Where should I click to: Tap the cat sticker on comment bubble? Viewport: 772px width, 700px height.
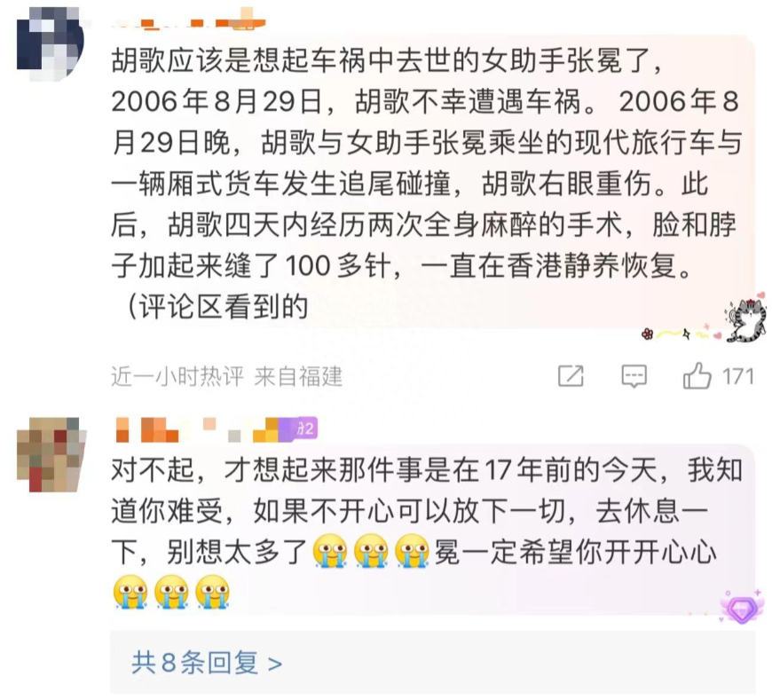click(747, 319)
